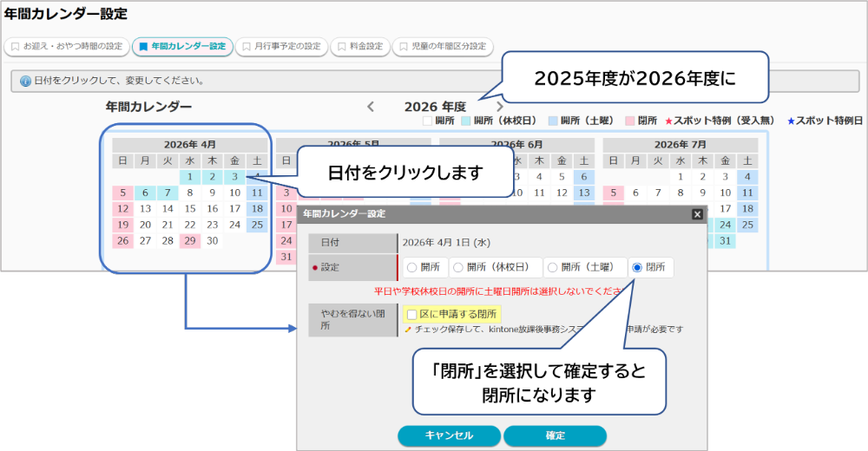Viewport: 868px width, 451px height.
Task: Click the previous year arrow
Action: (371, 107)
